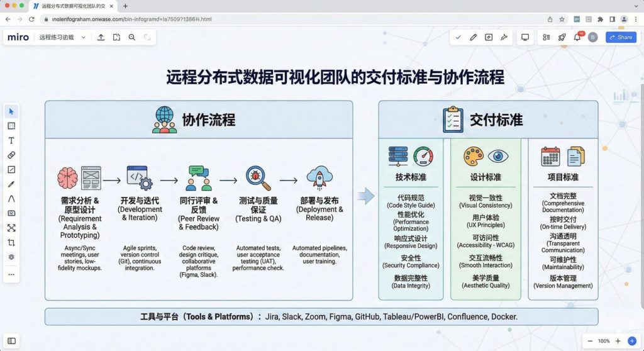Image resolution: width=644 pixels, height=351 pixels.
Task: Open the user avatar B menu
Action: pyautogui.click(x=592, y=37)
